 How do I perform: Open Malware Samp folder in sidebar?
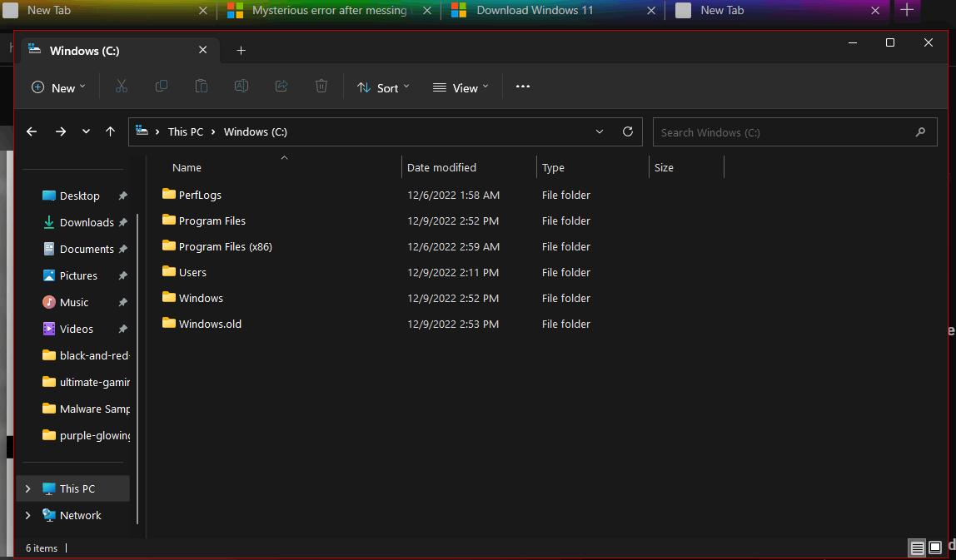(94, 409)
